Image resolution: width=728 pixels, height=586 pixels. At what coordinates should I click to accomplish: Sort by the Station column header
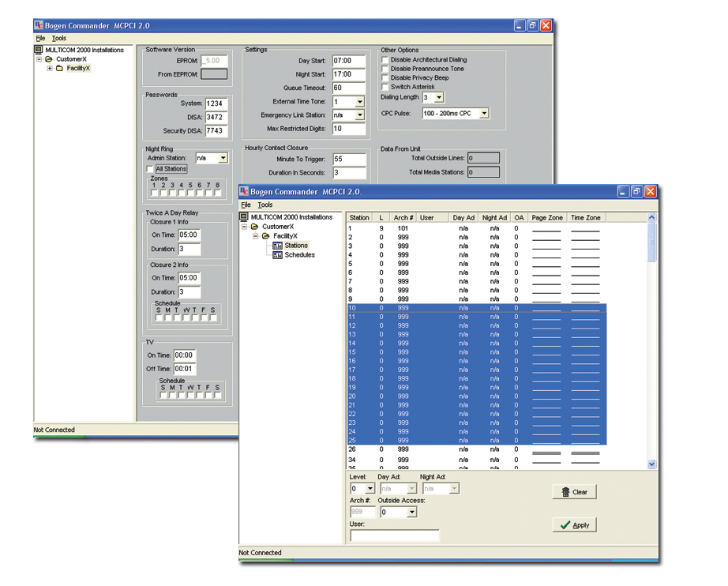pos(359,218)
